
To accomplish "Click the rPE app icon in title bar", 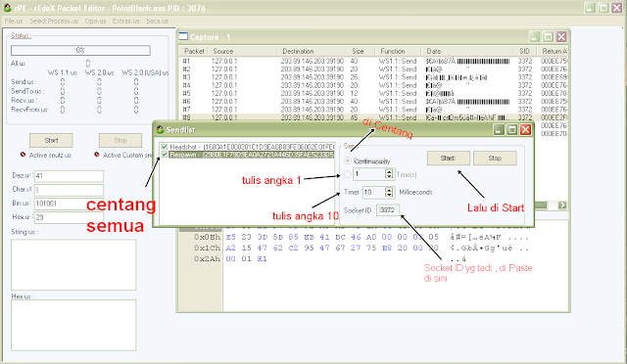I will 7,8.
